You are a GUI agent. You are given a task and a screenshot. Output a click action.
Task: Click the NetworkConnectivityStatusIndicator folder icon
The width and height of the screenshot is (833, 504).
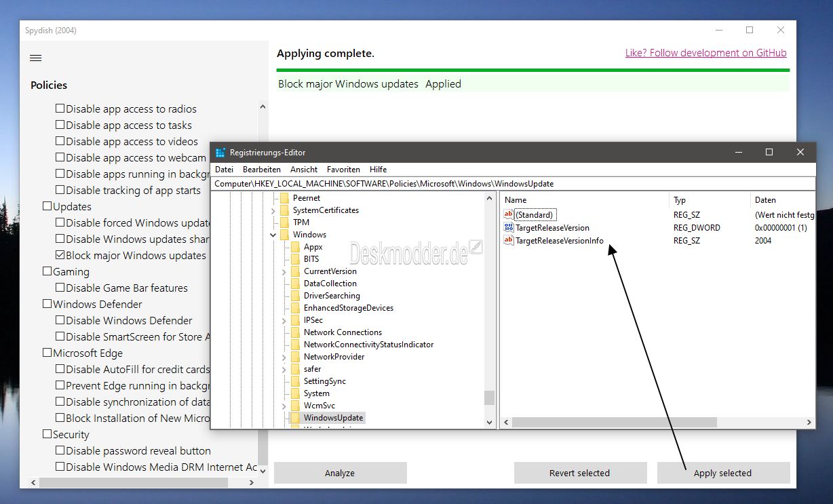[x=295, y=345]
